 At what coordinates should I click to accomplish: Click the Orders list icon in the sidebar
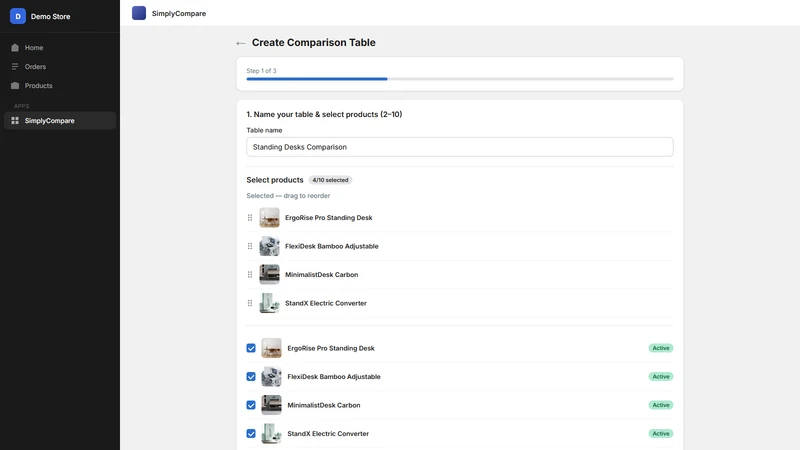[x=15, y=66]
